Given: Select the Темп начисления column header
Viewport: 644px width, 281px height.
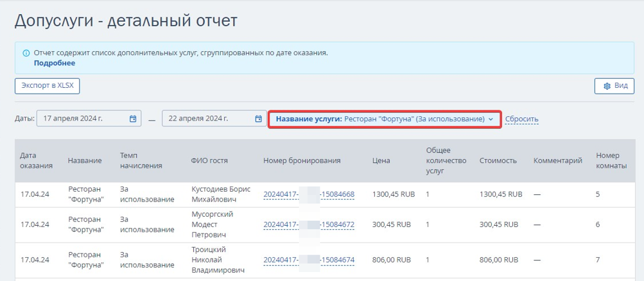Looking at the screenshot, I should coord(141,161).
